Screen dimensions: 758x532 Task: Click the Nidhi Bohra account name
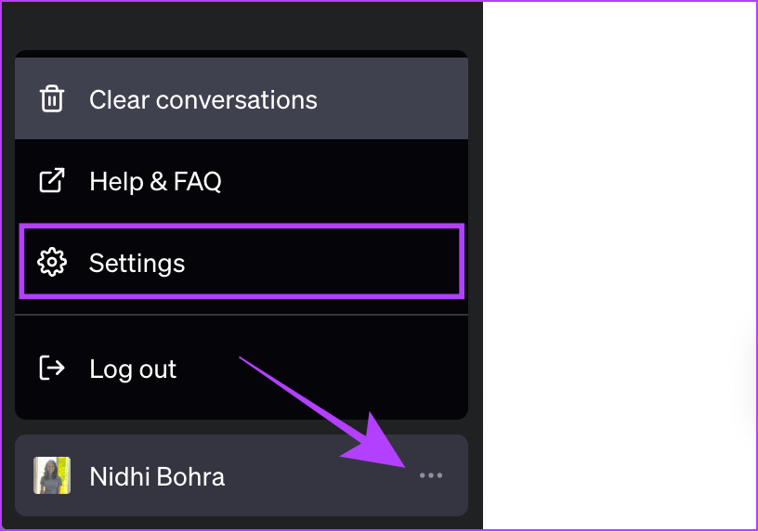157,477
